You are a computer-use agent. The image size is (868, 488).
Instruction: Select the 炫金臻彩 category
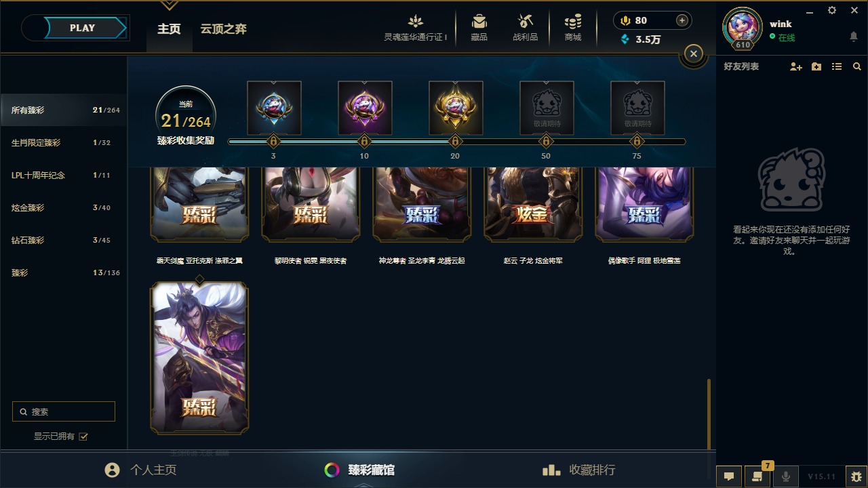(x=64, y=207)
